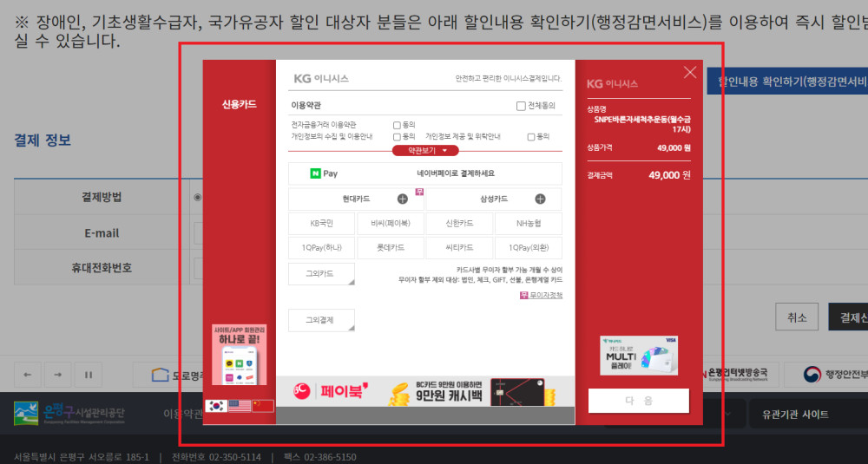Viewport: 868px width, 464px height.
Task: Click the KG 이니시스 logo in white panel
Action: pos(321,79)
